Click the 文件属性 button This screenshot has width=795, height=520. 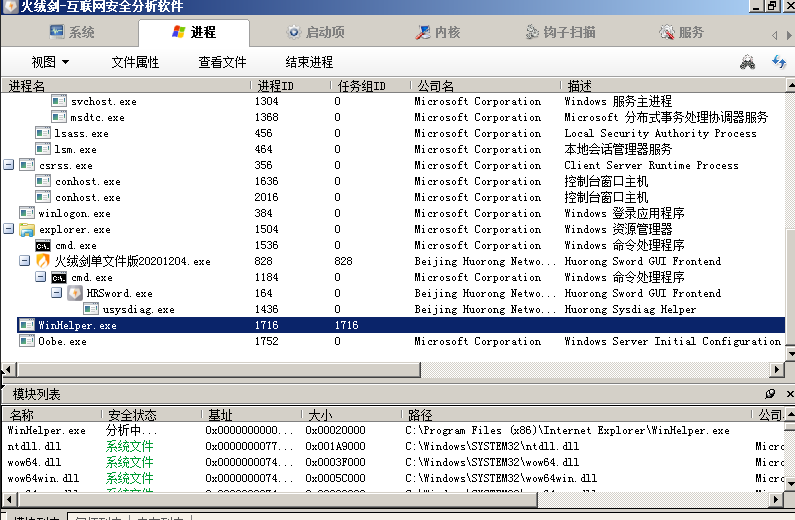pos(135,62)
